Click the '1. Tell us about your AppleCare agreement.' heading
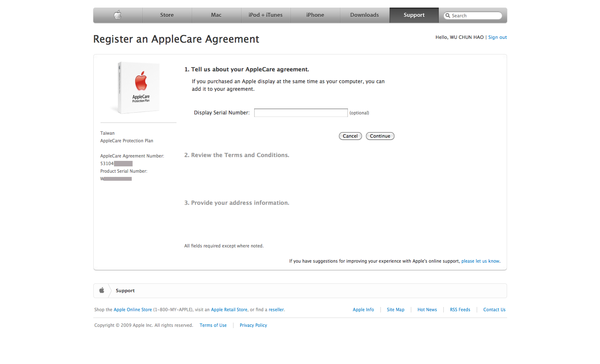The image size is (600, 364). pos(246,69)
